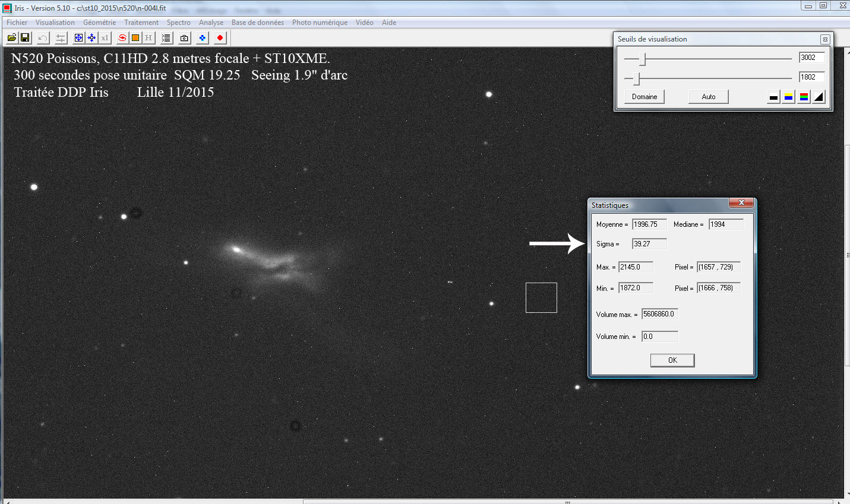Screen dimensions: 850x504
Task: Click the Auto threshold button
Action: point(709,97)
